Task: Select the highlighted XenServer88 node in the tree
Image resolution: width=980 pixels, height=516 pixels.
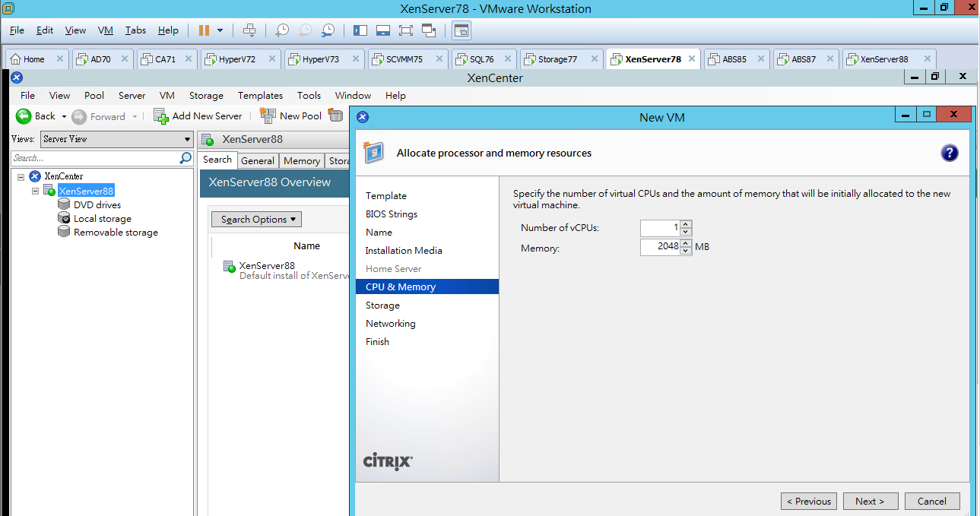Action: pyautogui.click(x=86, y=191)
